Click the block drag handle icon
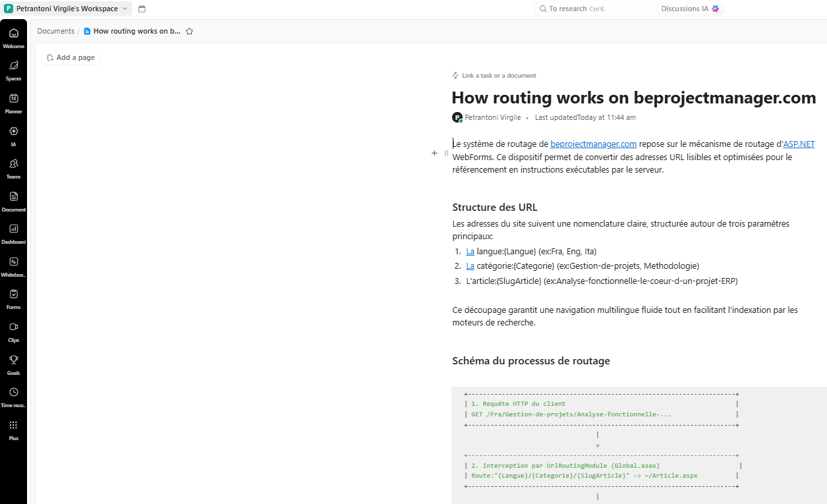The height and width of the screenshot is (504, 827). tap(446, 153)
